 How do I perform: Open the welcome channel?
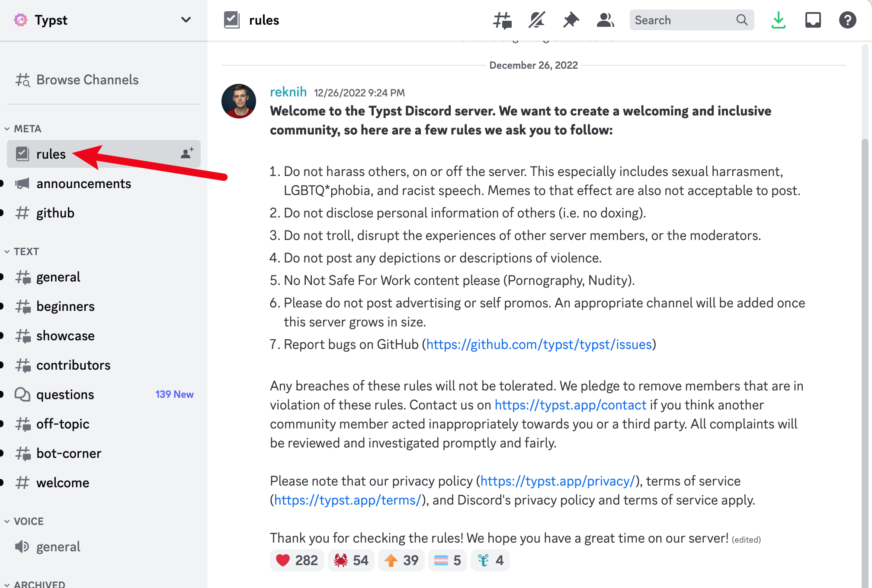104,483
